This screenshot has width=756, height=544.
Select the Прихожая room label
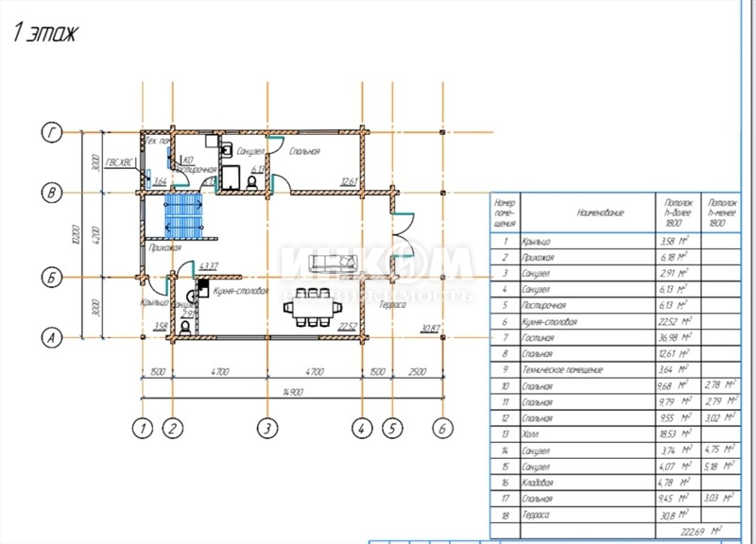point(165,246)
